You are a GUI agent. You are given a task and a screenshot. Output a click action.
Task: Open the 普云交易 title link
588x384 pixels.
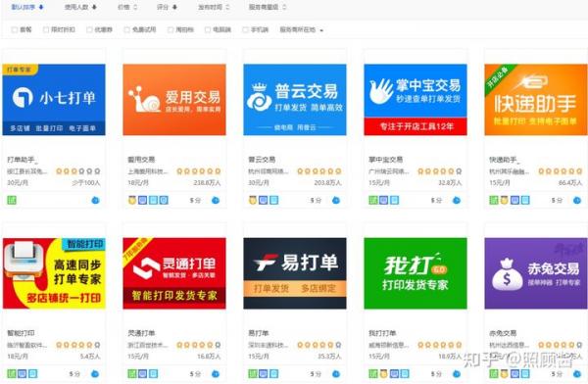pos(262,160)
